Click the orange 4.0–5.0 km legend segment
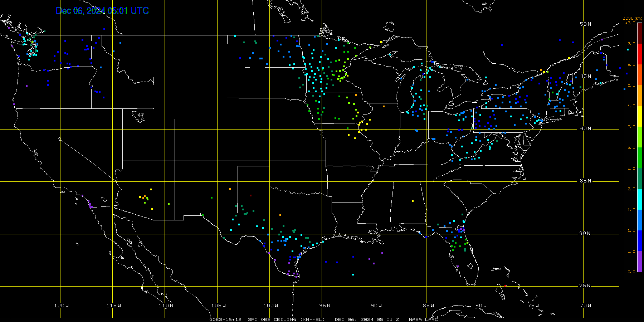644x322 pixels. coord(639,96)
